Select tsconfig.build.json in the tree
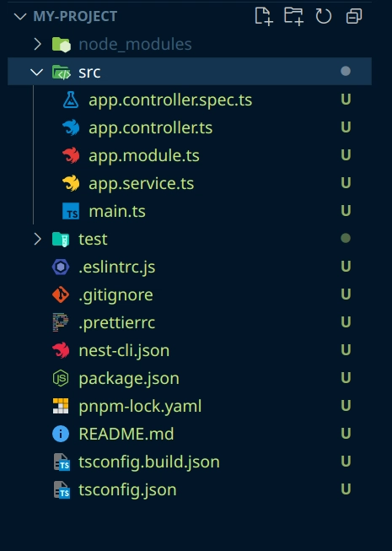392x551 pixels. [x=190, y=462]
